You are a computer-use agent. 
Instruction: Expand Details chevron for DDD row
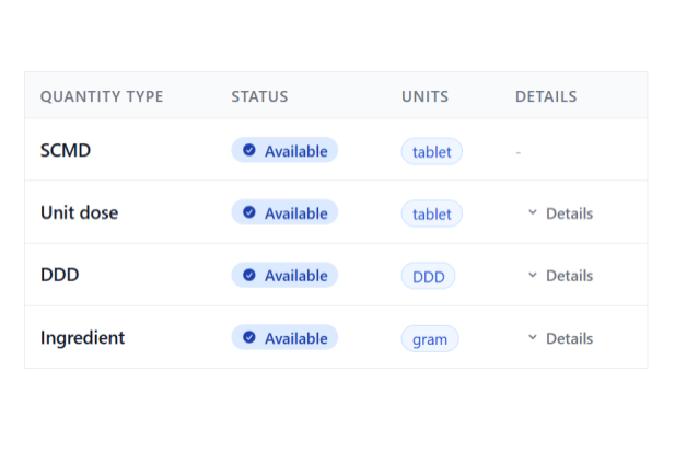click(532, 275)
